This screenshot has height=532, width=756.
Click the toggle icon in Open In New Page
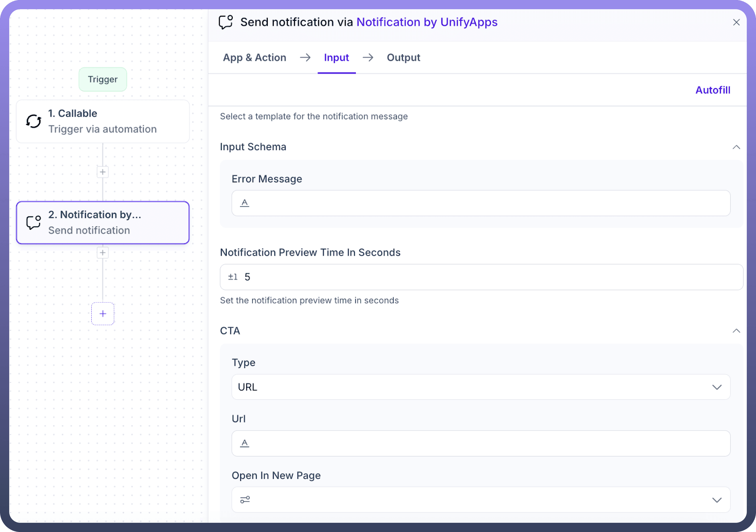245,500
